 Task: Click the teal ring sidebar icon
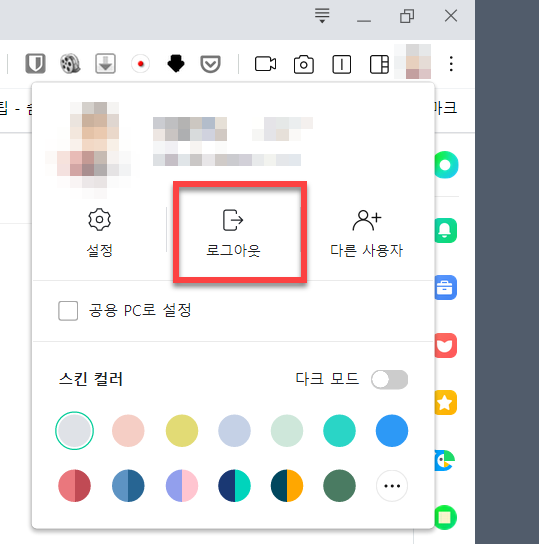[x=446, y=165]
